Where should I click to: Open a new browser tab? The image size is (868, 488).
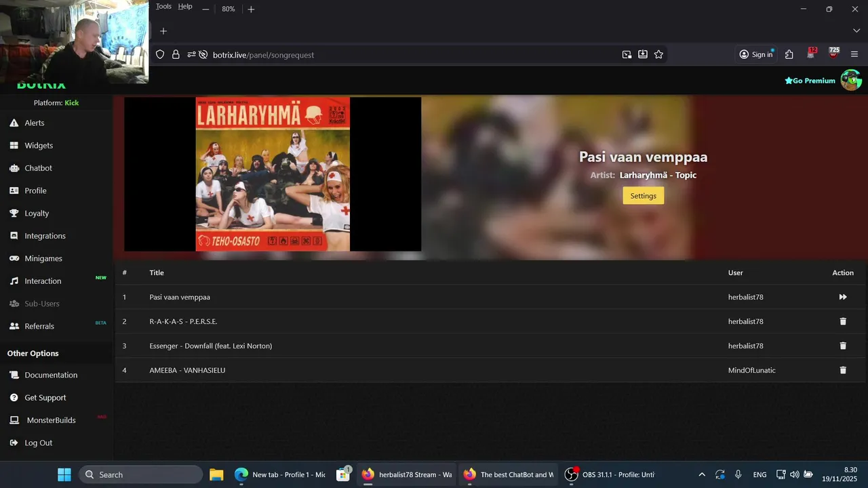point(163,30)
